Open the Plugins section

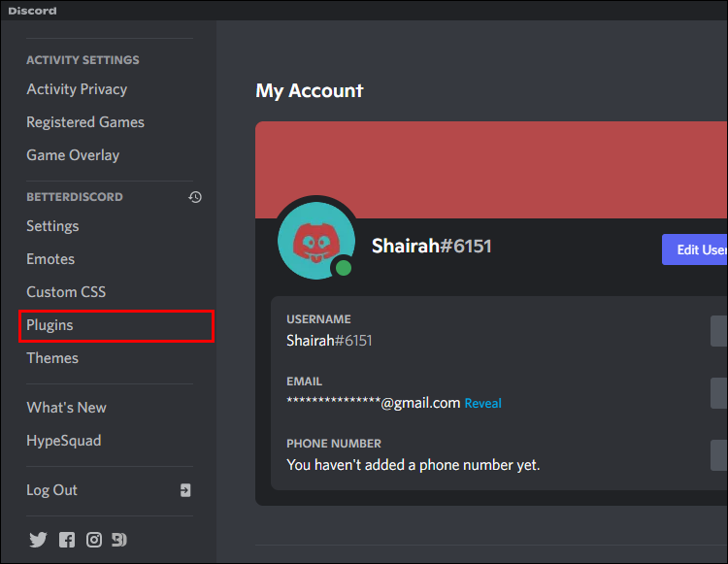[x=50, y=325]
